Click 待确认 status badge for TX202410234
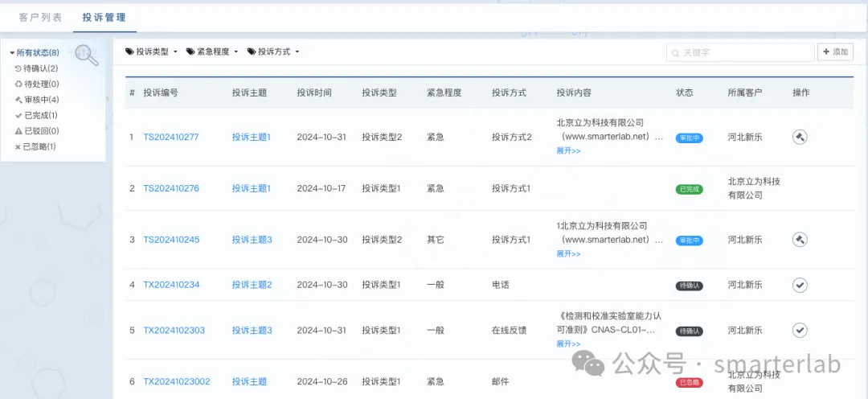 pos(690,286)
